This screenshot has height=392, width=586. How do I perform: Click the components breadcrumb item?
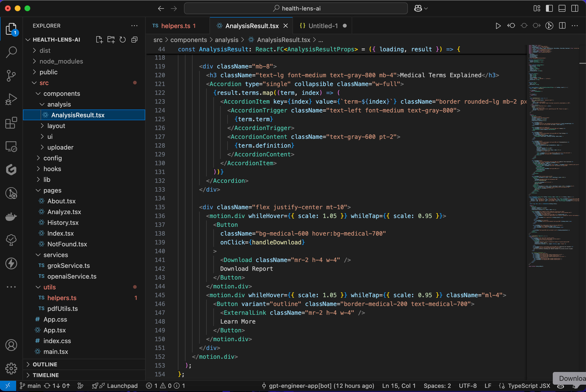(x=188, y=40)
